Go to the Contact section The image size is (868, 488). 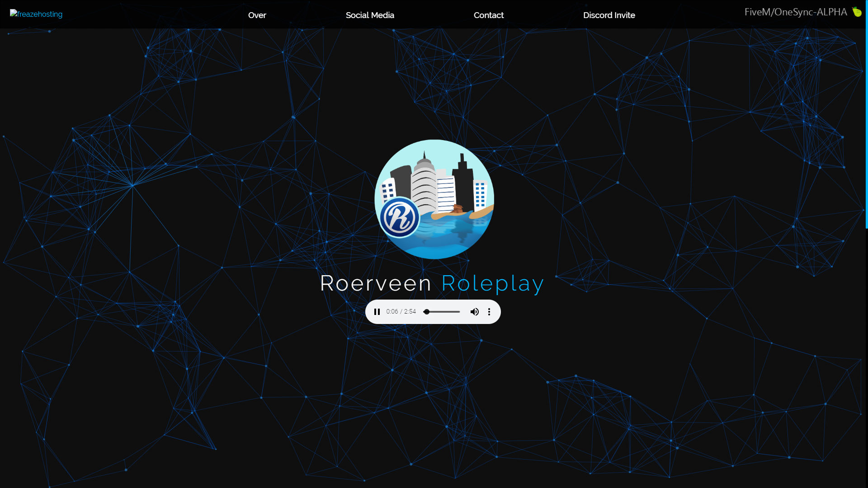tap(488, 15)
